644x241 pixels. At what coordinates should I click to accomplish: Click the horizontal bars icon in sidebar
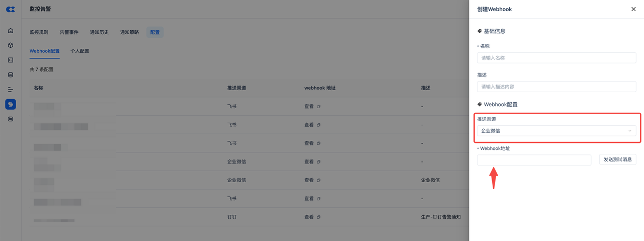pos(11,90)
